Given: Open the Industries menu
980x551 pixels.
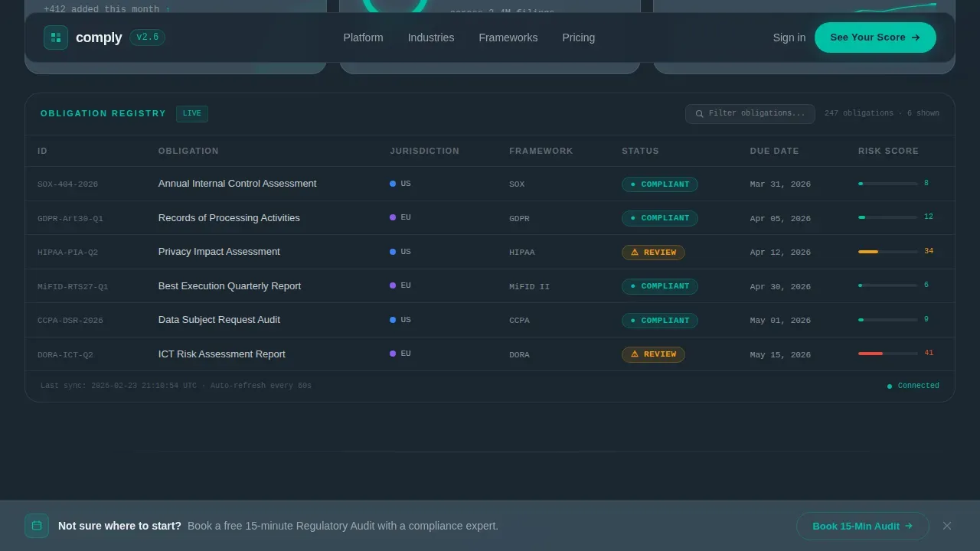Looking at the screenshot, I should tap(431, 37).
